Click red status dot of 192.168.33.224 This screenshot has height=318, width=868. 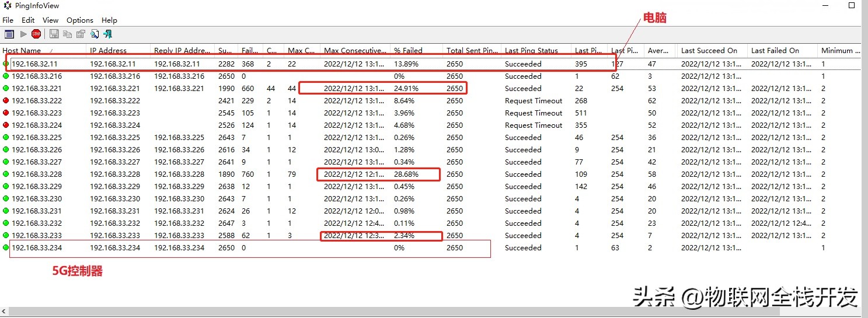pyautogui.click(x=6, y=125)
